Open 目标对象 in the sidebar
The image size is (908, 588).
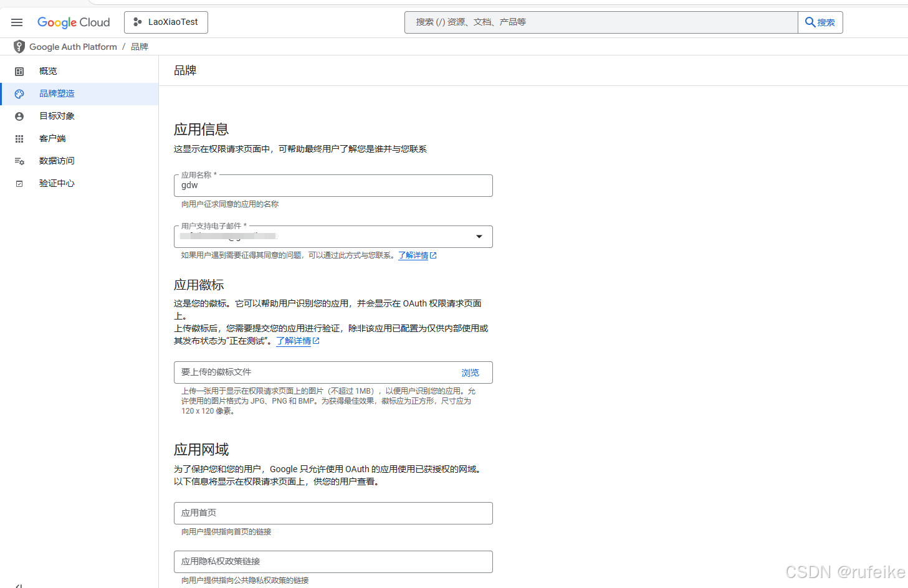[79, 116]
